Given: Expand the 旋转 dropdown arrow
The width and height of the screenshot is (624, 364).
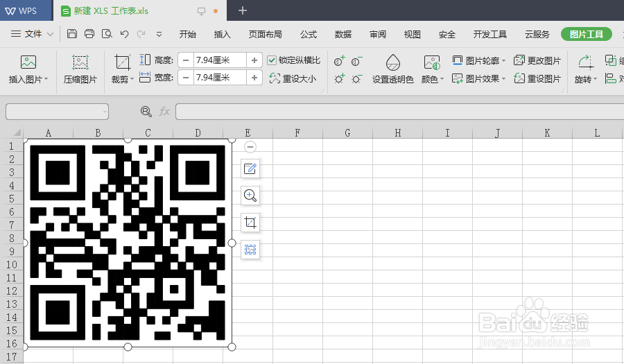Looking at the screenshot, I should pyautogui.click(x=596, y=79).
